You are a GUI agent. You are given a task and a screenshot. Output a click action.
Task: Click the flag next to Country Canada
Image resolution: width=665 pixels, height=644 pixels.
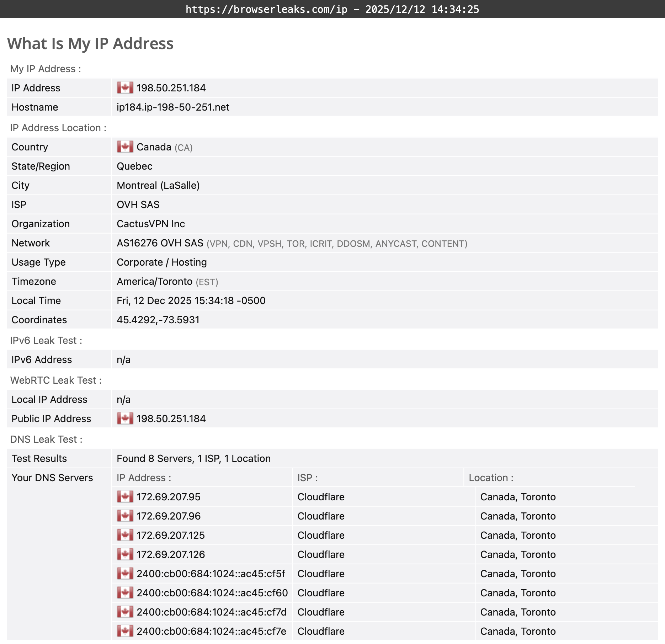[x=125, y=147]
